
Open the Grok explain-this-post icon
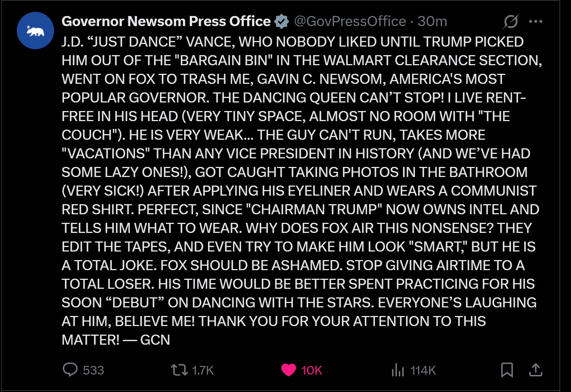pos(511,21)
